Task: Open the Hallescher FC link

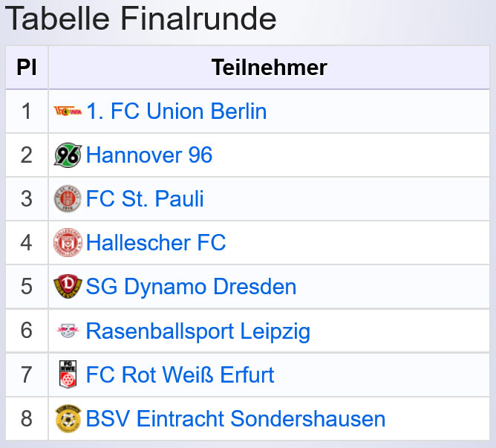Action: pos(156,243)
